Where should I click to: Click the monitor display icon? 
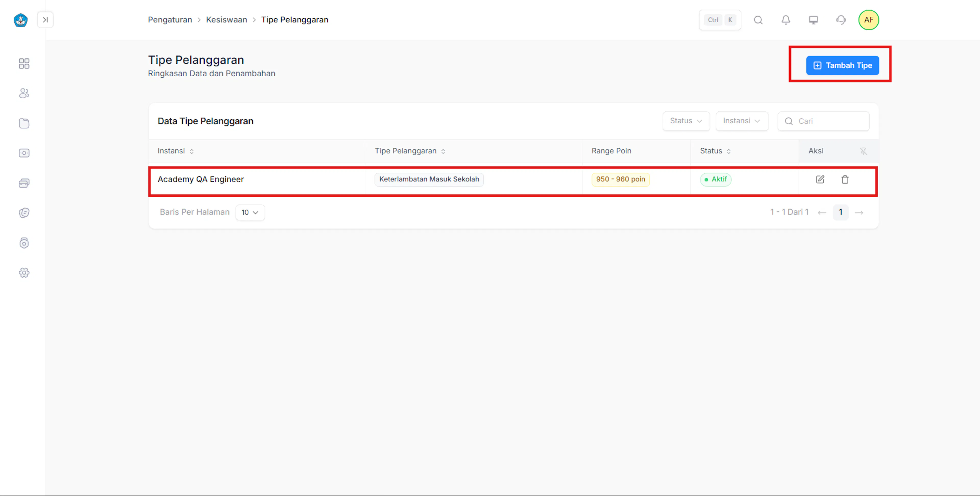point(813,20)
